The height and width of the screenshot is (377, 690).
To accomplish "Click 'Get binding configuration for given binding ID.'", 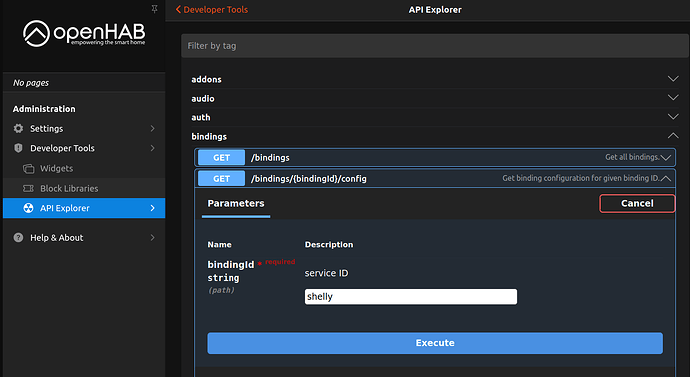I will pyautogui.click(x=580, y=178).
